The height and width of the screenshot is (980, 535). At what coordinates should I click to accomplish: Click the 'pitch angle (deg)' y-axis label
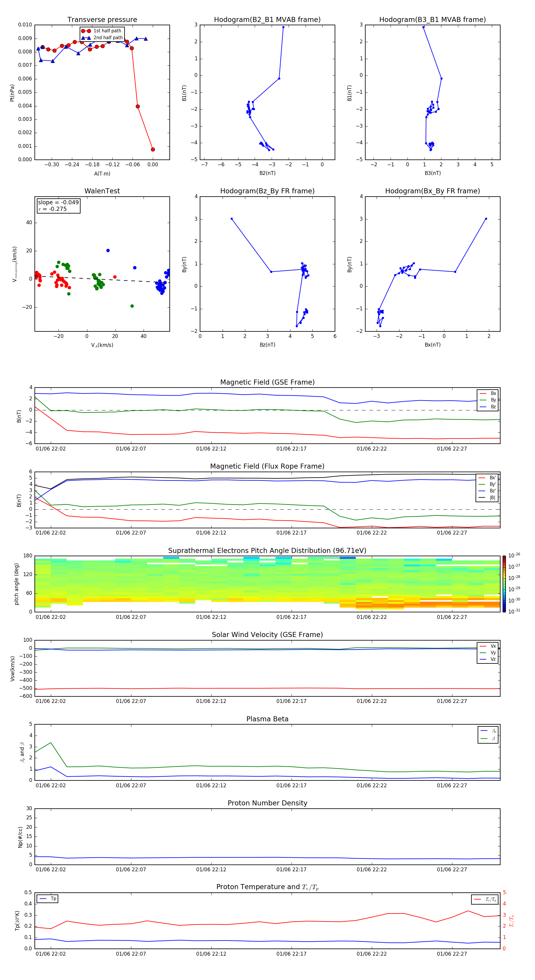pos(16,584)
